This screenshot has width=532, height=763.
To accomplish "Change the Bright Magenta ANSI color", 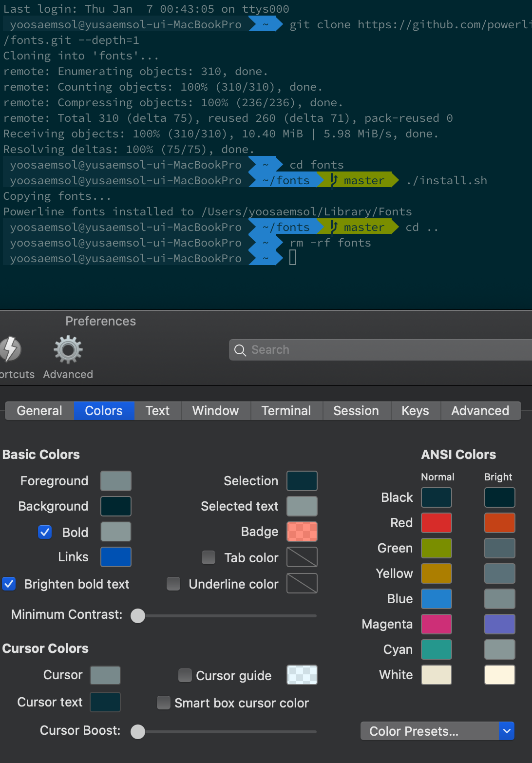I will pos(500,624).
